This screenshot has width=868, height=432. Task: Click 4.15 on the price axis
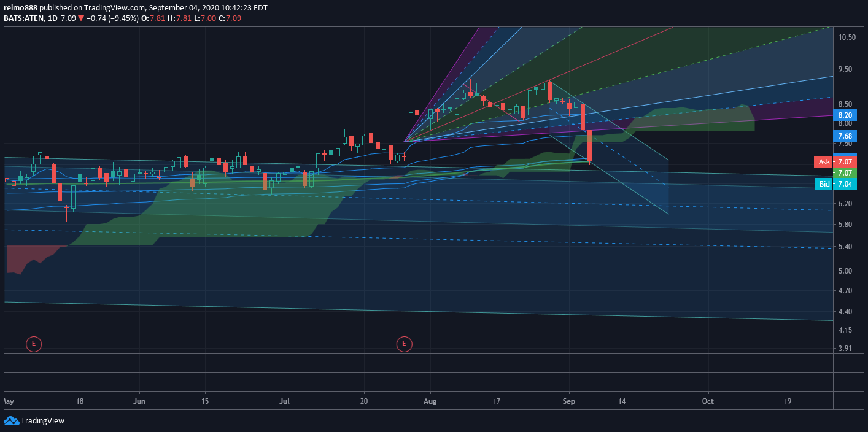pos(847,330)
